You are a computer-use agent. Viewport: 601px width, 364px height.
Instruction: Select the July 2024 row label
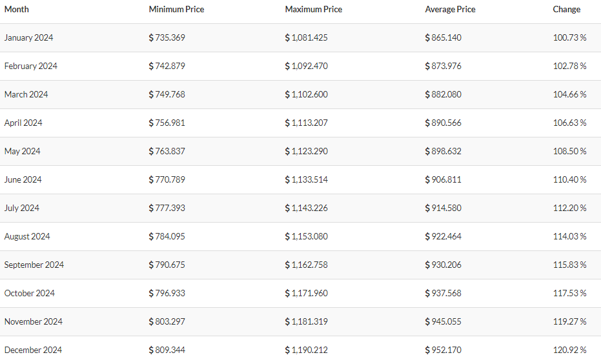point(21,208)
